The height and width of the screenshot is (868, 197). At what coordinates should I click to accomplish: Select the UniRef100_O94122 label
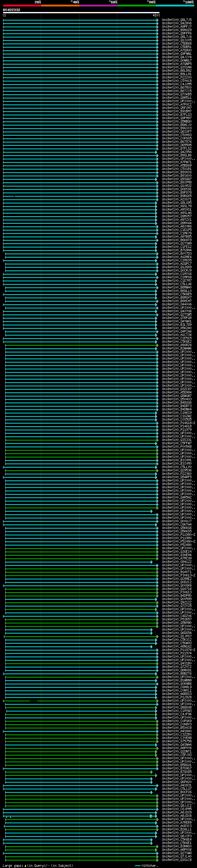[177, 562]
